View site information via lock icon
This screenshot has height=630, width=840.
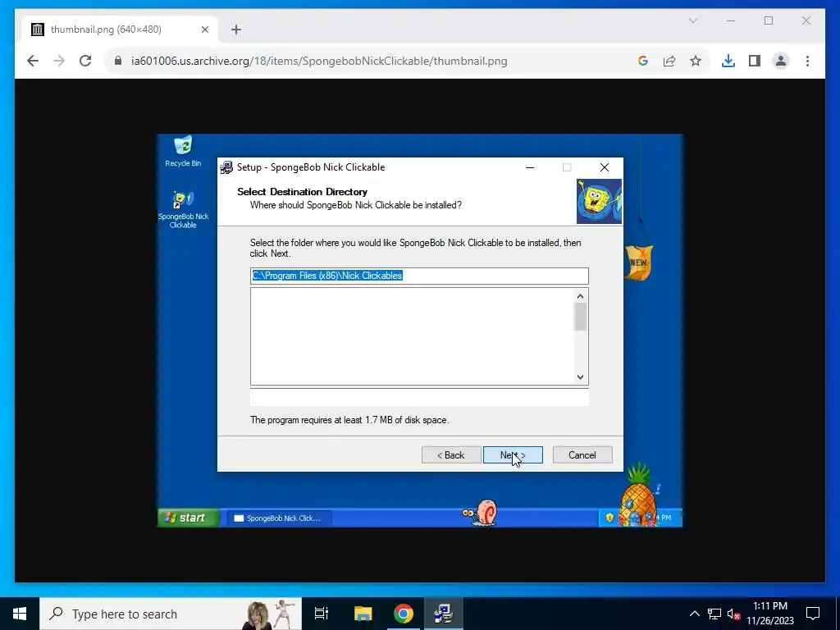pyautogui.click(x=118, y=61)
